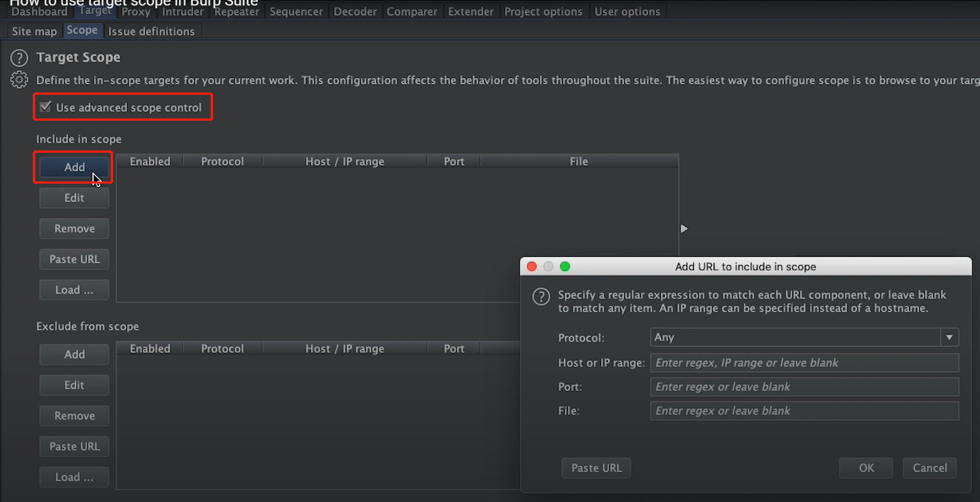The height and width of the screenshot is (502, 980).
Task: Focus the Port input field
Action: [804, 387]
